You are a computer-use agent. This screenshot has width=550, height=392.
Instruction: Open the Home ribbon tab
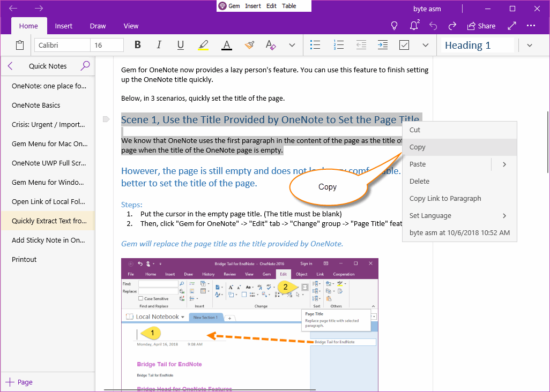28,26
